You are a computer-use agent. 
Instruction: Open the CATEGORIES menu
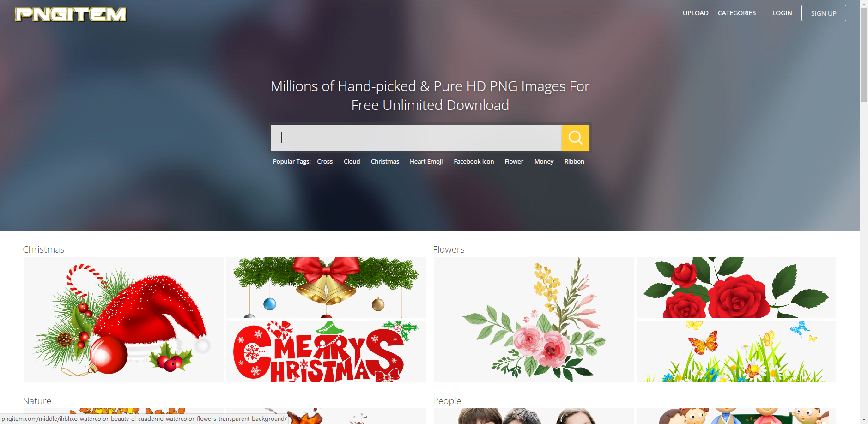pyautogui.click(x=737, y=13)
